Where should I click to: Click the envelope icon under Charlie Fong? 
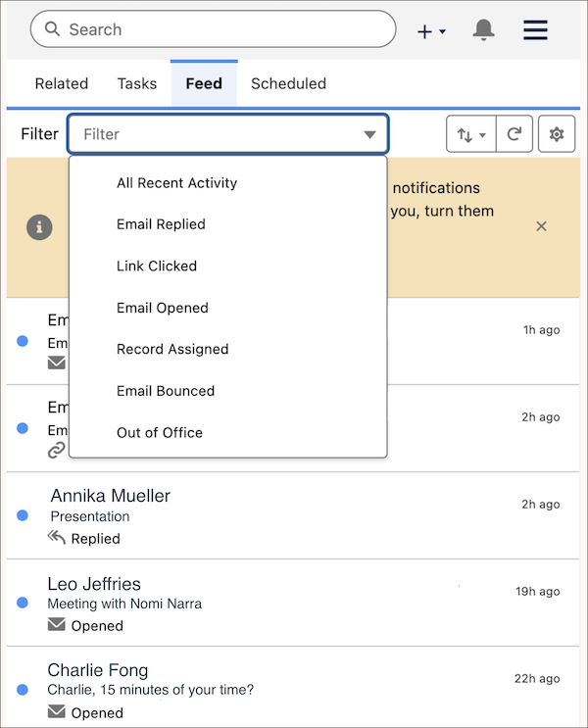[57, 710]
